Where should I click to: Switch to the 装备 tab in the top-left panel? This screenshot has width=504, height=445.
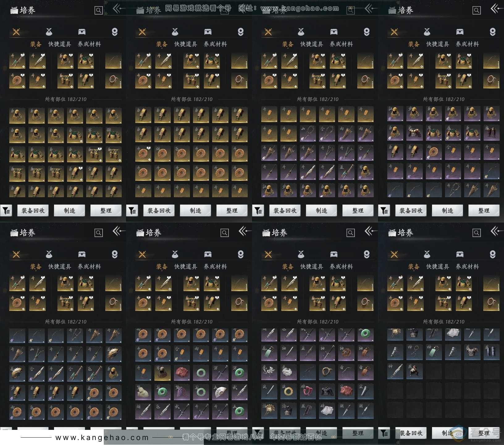36,44
